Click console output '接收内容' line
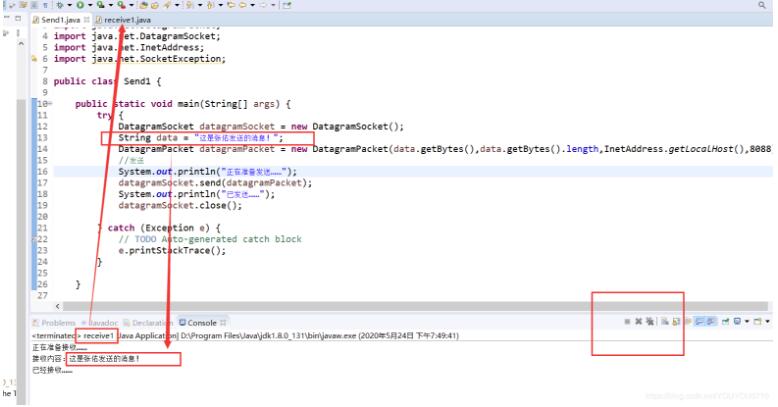This screenshot has width=778, height=407. (x=86, y=358)
